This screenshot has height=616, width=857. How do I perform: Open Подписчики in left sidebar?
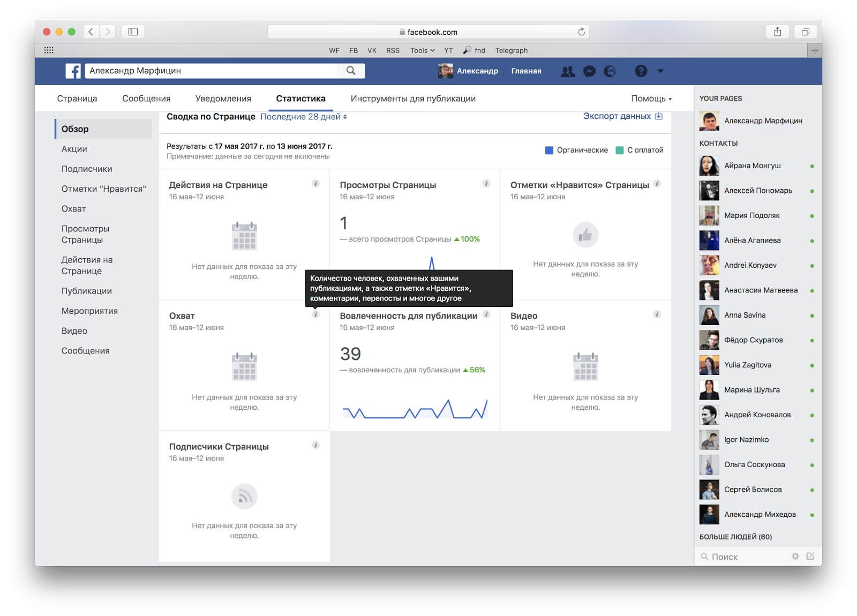point(87,169)
